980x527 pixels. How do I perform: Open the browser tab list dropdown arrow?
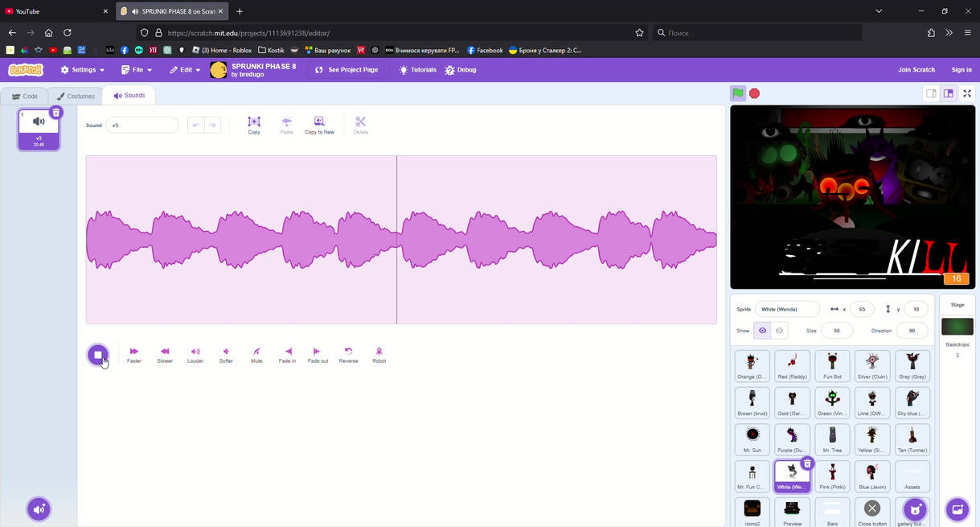pyautogui.click(x=879, y=11)
